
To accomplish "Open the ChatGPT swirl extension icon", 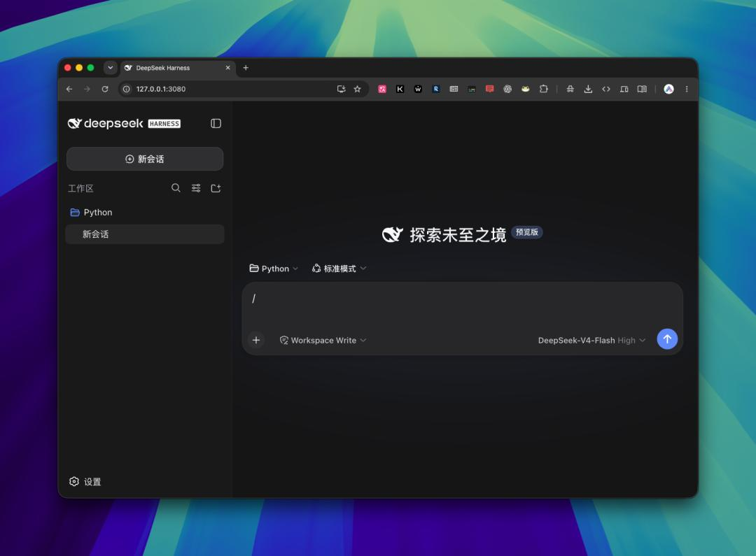I will (507, 89).
